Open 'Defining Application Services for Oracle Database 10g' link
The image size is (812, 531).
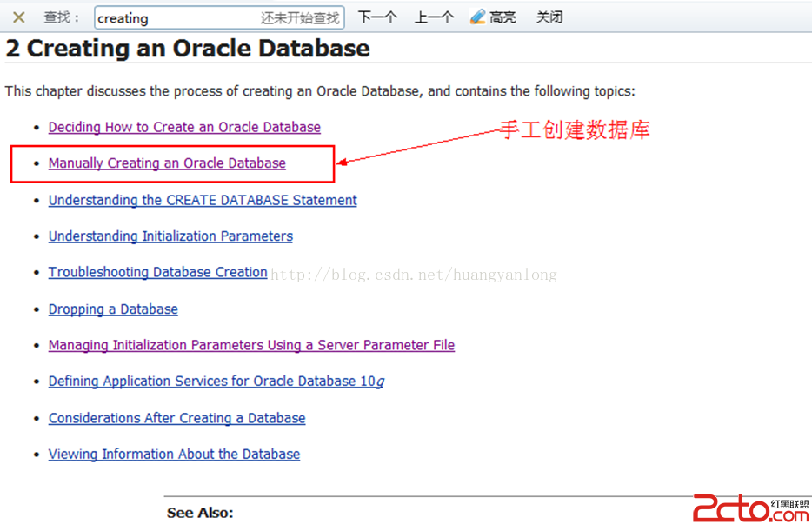click(216, 382)
